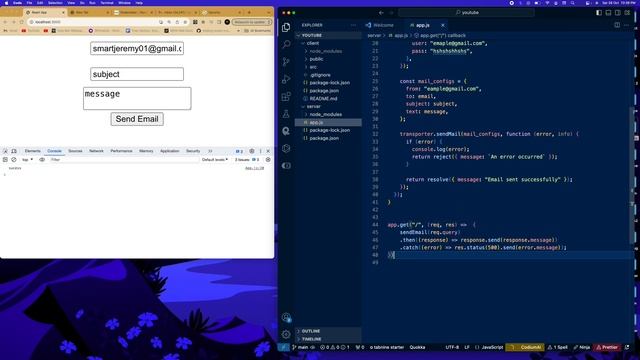Open Explorer view in VS Code activity bar
The image size is (640, 360).
tap(286, 27)
